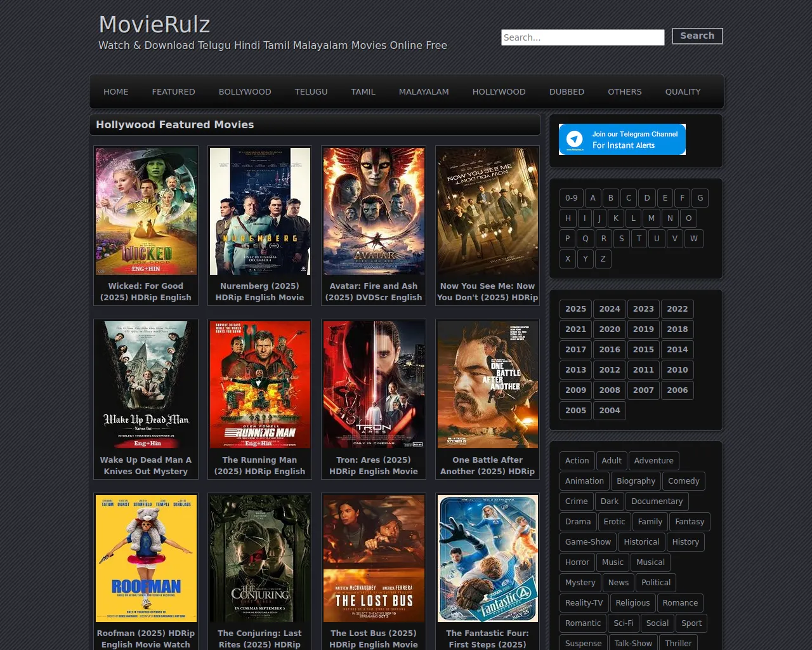Open the TELUGU menu
The image size is (812, 650).
[311, 91]
